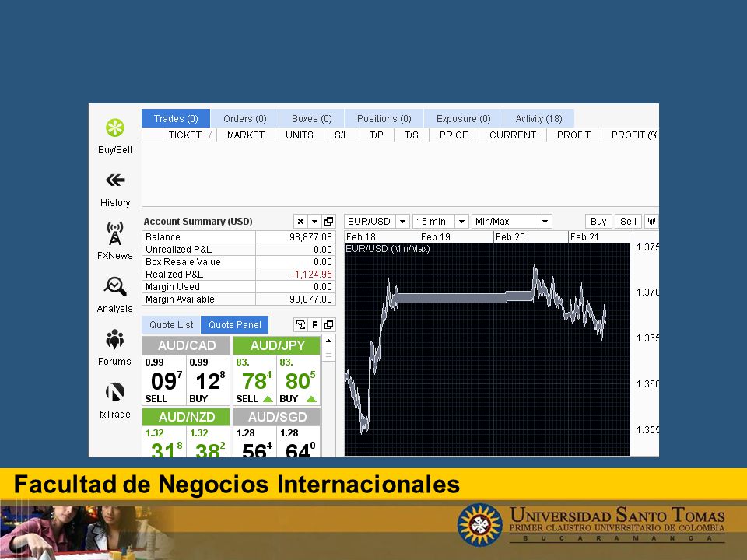747x560 pixels.
Task: Open the Forums people icon
Action: point(115,339)
